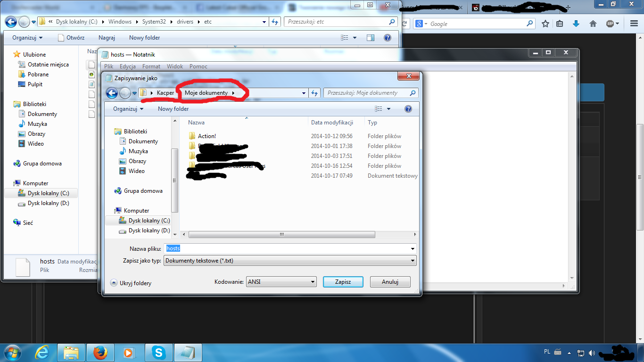Screen dimensions: 644x362
Task: Bookmark this page with the Firefox star
Action: pos(545,24)
